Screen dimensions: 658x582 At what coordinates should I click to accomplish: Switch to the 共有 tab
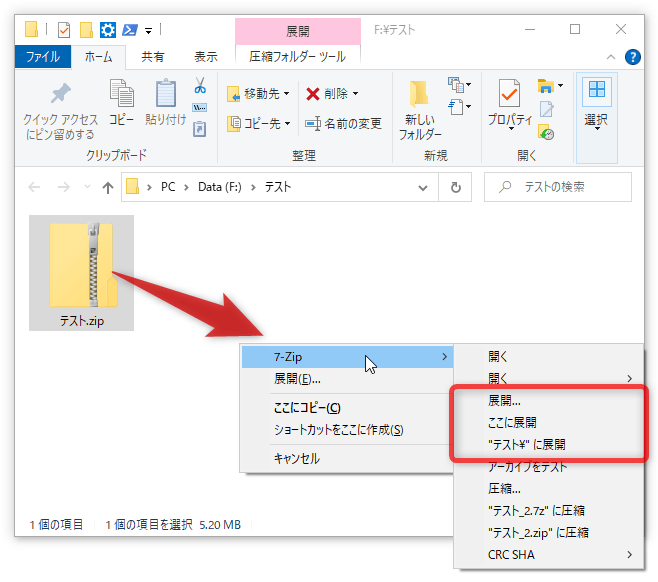153,57
